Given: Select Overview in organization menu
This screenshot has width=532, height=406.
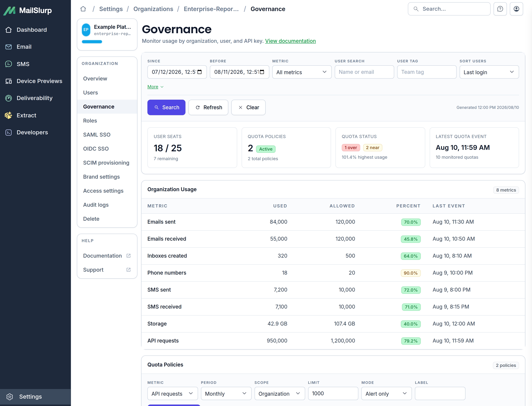Looking at the screenshot, I should point(107,79).
